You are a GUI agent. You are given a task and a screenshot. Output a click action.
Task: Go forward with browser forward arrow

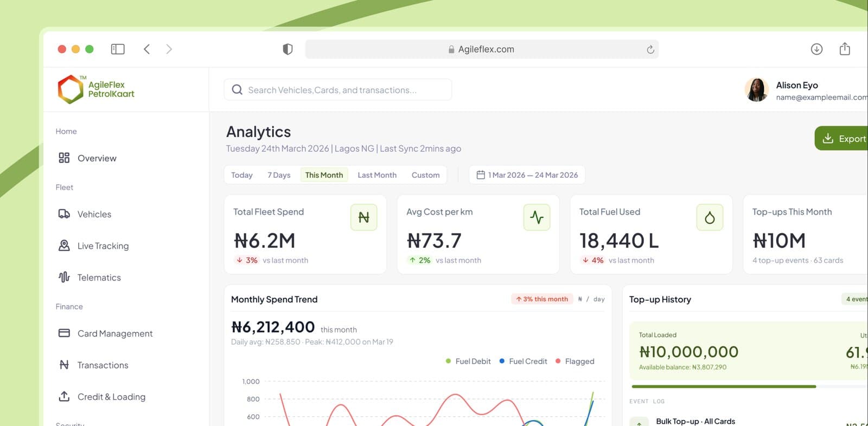click(x=169, y=49)
